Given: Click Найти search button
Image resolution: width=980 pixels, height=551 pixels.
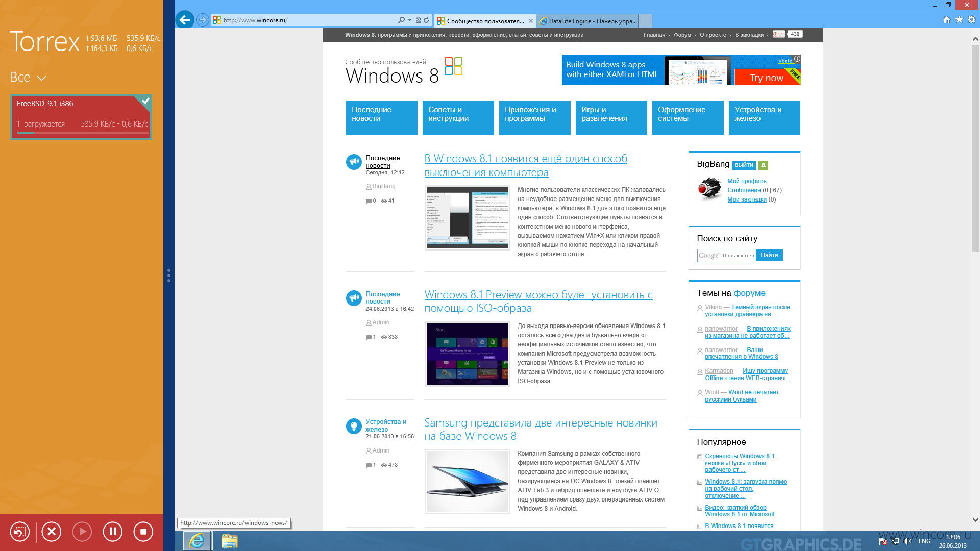Looking at the screenshot, I should click(x=769, y=255).
